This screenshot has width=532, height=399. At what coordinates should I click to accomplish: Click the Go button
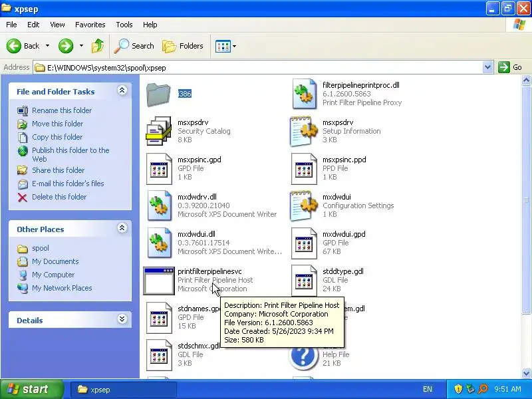[x=510, y=67]
